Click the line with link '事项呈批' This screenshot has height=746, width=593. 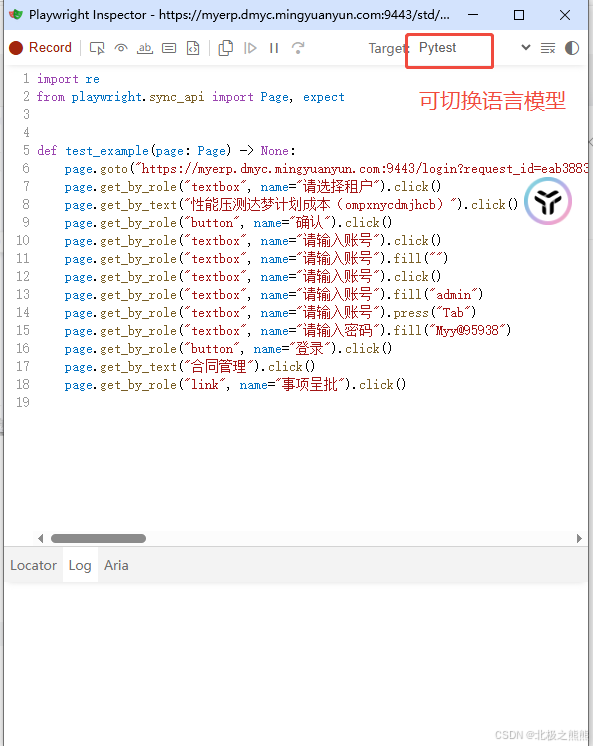pyautogui.click(x=236, y=384)
